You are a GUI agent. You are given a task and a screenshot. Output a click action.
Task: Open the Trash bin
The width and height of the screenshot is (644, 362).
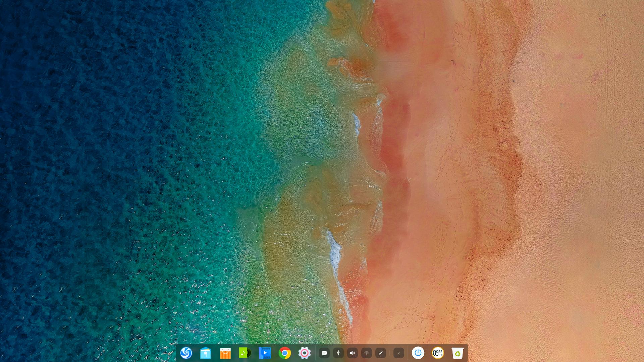click(x=458, y=353)
